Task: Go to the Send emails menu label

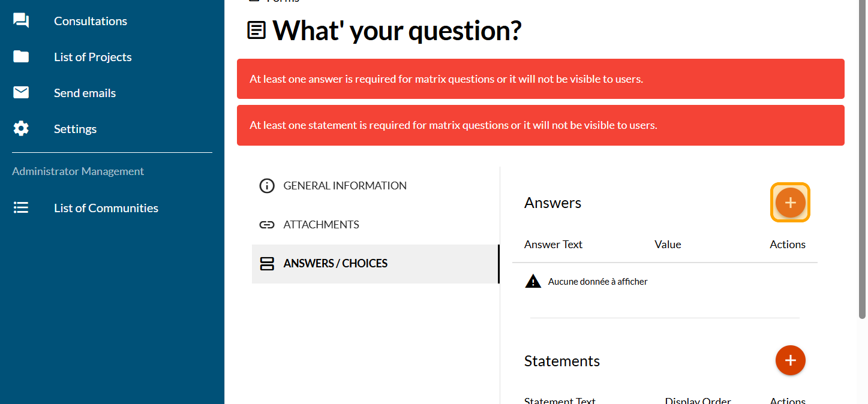Action: [x=85, y=93]
